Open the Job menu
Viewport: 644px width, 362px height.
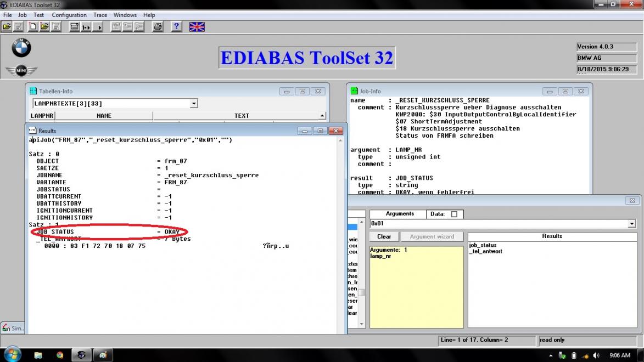click(23, 15)
